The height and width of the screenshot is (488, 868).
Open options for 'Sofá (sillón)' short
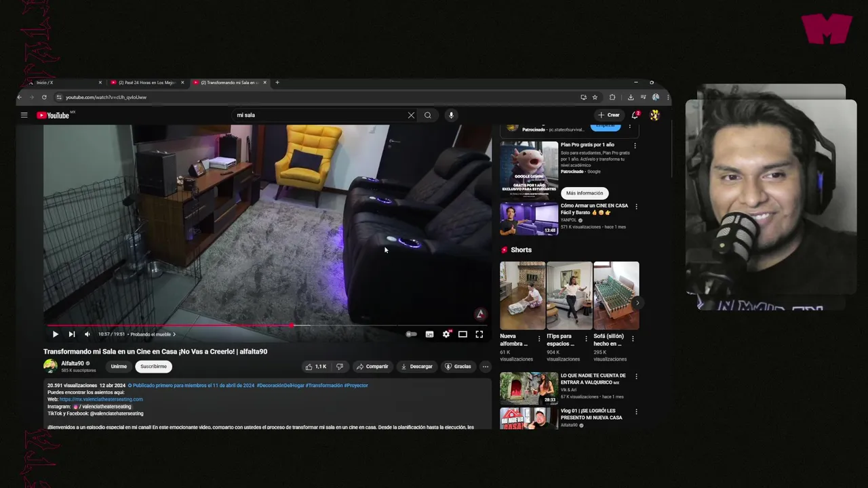[x=633, y=338]
